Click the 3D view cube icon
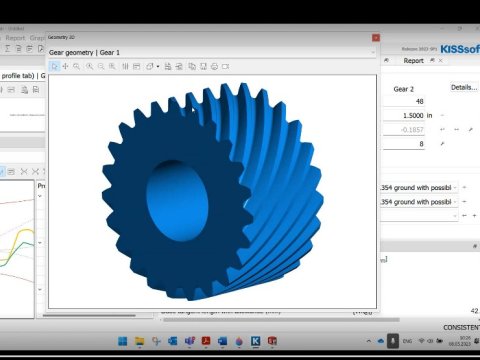Viewport: 480px width, 360px height. point(150,67)
